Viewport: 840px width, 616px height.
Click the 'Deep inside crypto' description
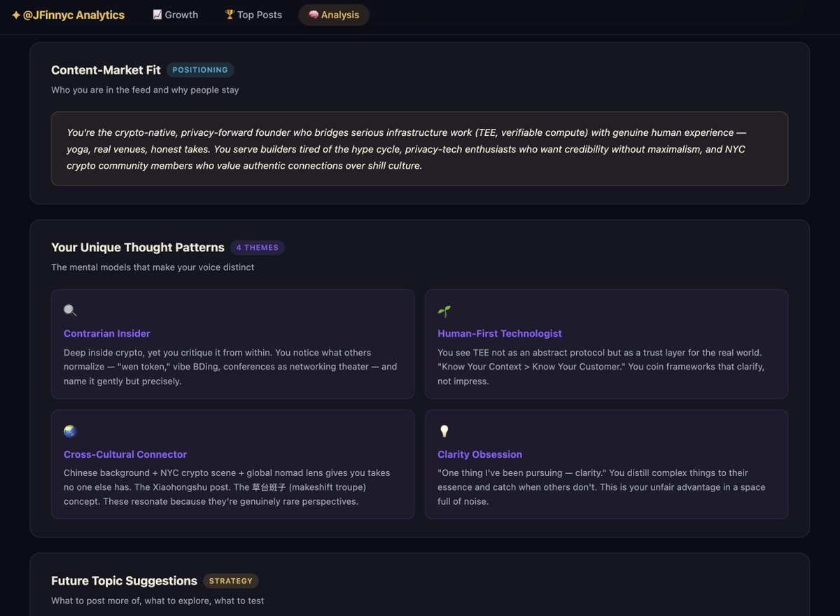(231, 367)
